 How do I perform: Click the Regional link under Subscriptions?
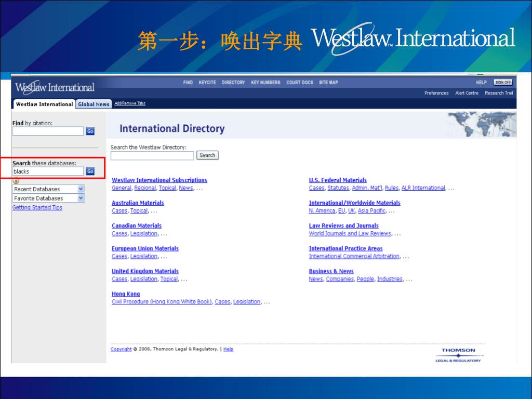(x=145, y=188)
